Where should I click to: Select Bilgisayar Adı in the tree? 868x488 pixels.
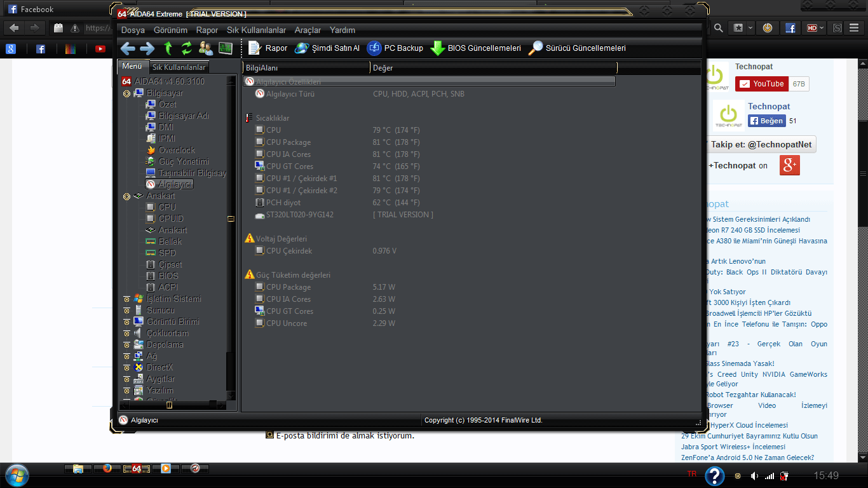[x=184, y=116]
